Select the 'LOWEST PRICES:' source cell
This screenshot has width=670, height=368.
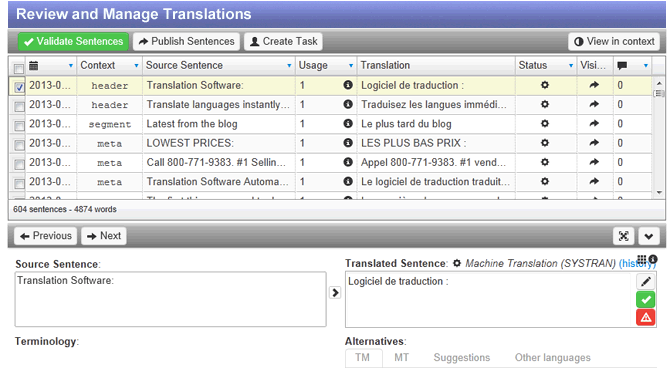point(219,143)
